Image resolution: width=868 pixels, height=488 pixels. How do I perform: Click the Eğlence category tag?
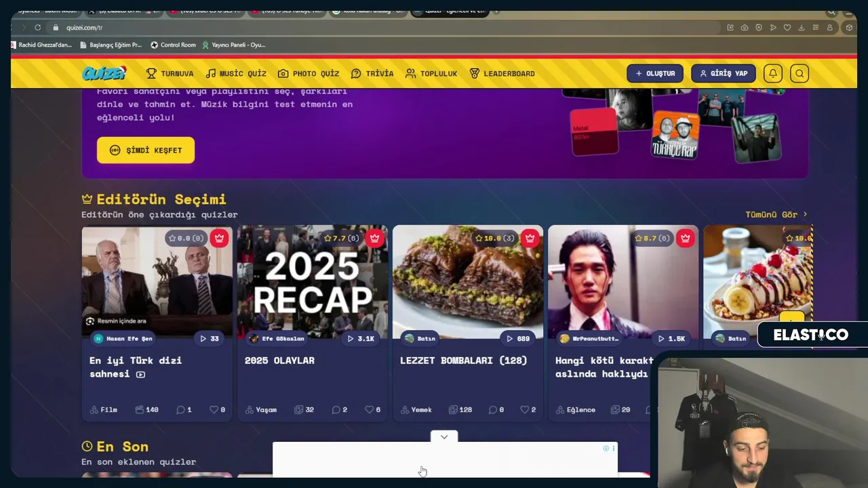click(x=576, y=409)
